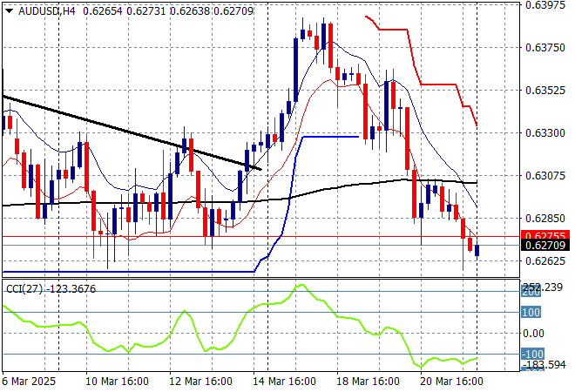Select the 0.63750 price scale label

coord(545,47)
